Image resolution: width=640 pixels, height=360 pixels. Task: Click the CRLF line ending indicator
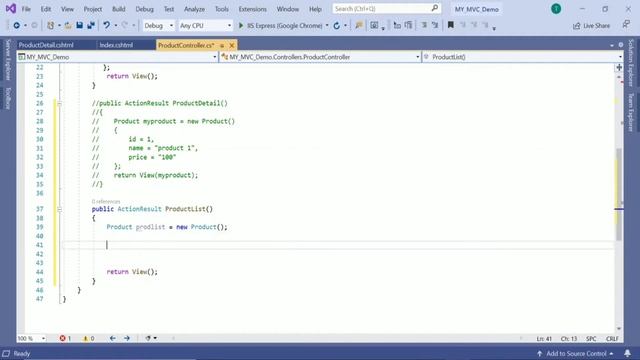[x=612, y=339]
